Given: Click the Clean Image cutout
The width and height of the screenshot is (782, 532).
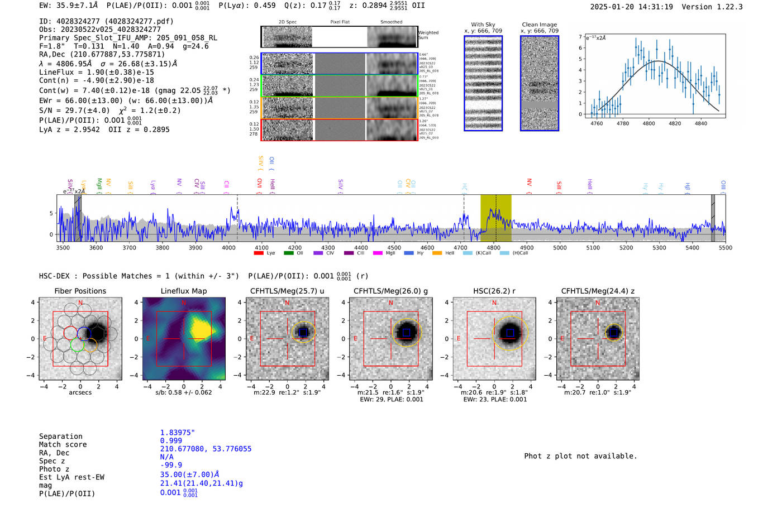Looking at the screenshot, I should tap(540, 83).
